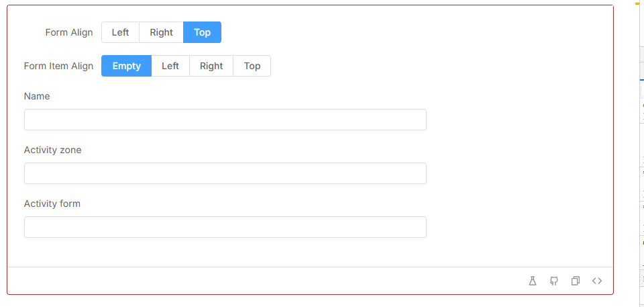This screenshot has height=307, width=644.
Task: Click the Form Align label text
Action: 69,32
